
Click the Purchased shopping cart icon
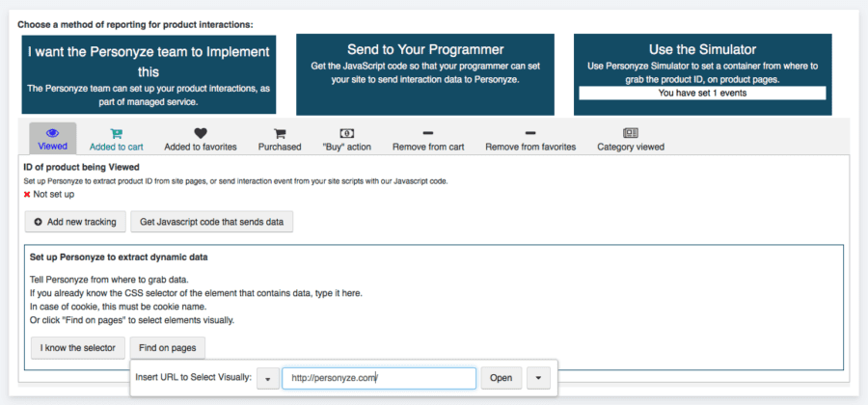(x=280, y=133)
